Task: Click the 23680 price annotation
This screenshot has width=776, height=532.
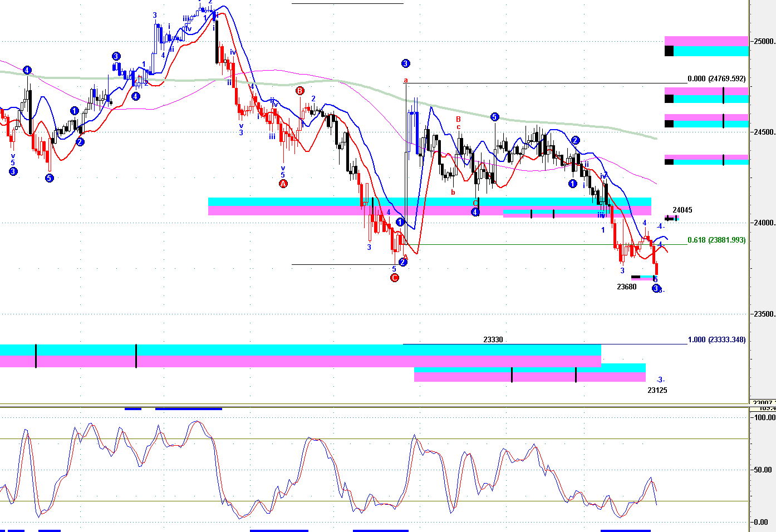Action: point(627,287)
